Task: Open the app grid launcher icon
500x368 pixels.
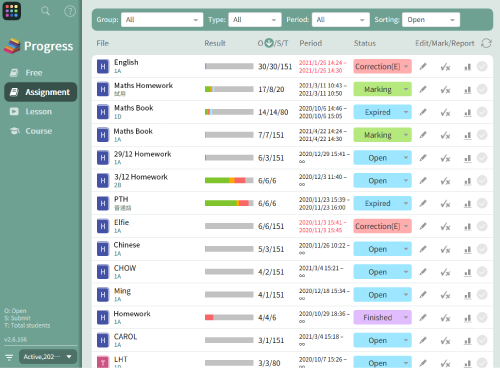Action: [x=12, y=11]
